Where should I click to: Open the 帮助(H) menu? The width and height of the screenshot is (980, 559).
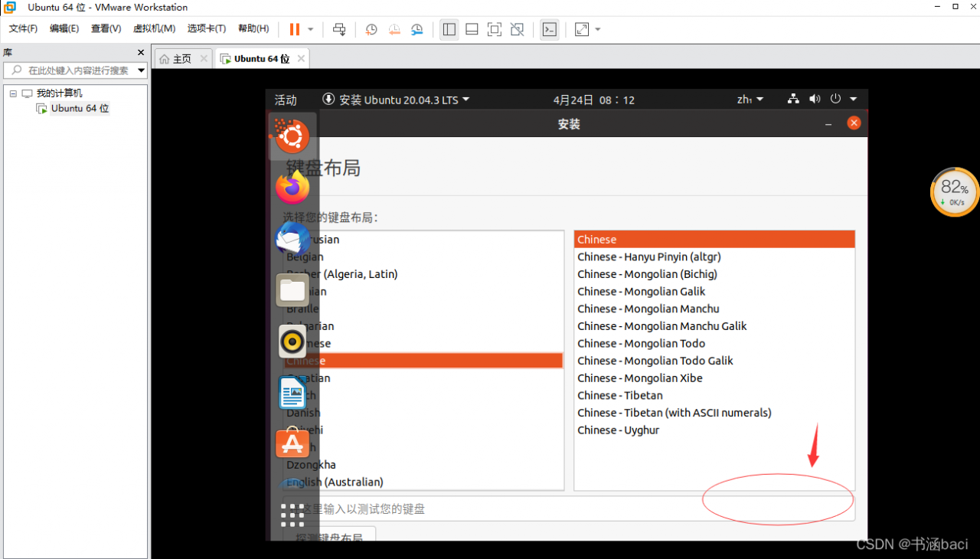(x=253, y=29)
